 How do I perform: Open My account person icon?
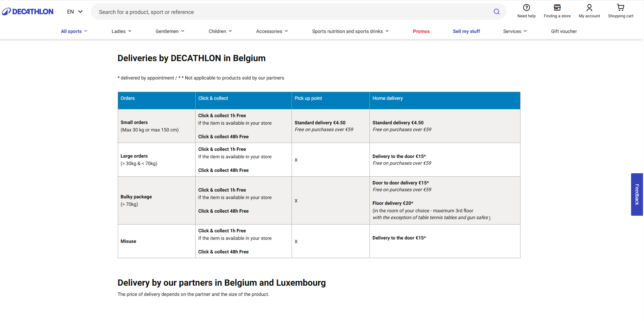tap(589, 7)
